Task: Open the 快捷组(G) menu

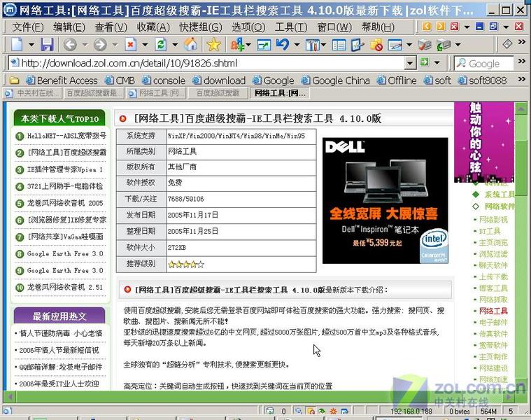Action: point(201,27)
